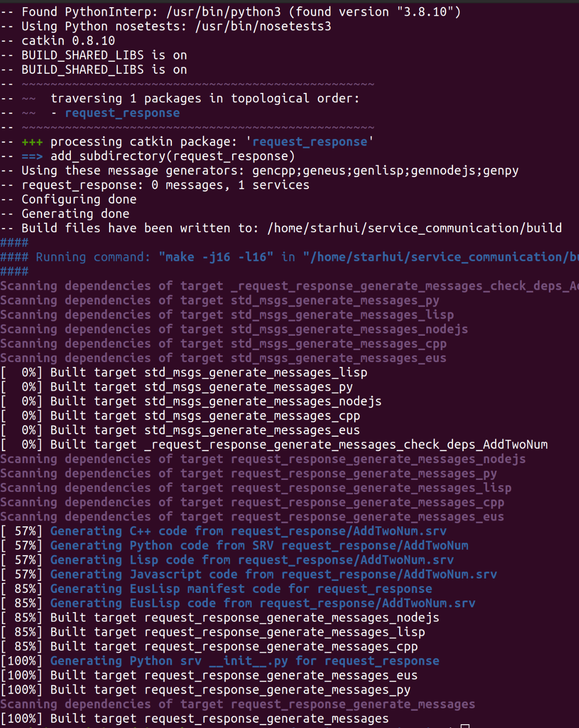579x728 pixels.
Task: Click 'Built target std_msgs_generate_messages_nodejs' line
Action: coord(216,401)
